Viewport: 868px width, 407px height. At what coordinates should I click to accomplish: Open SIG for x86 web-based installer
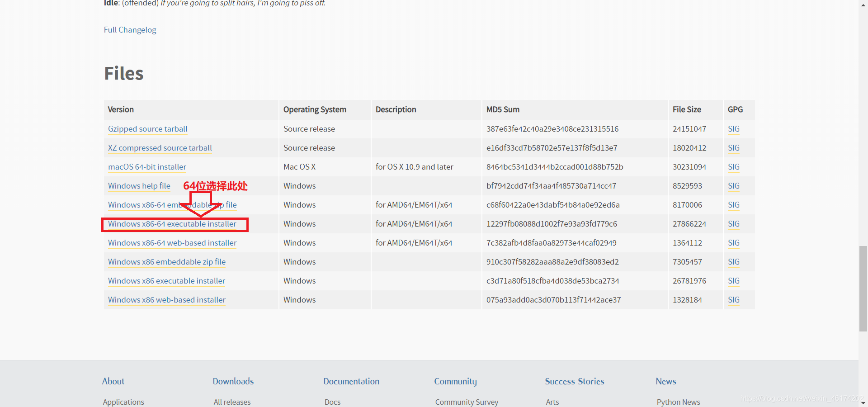(734, 300)
